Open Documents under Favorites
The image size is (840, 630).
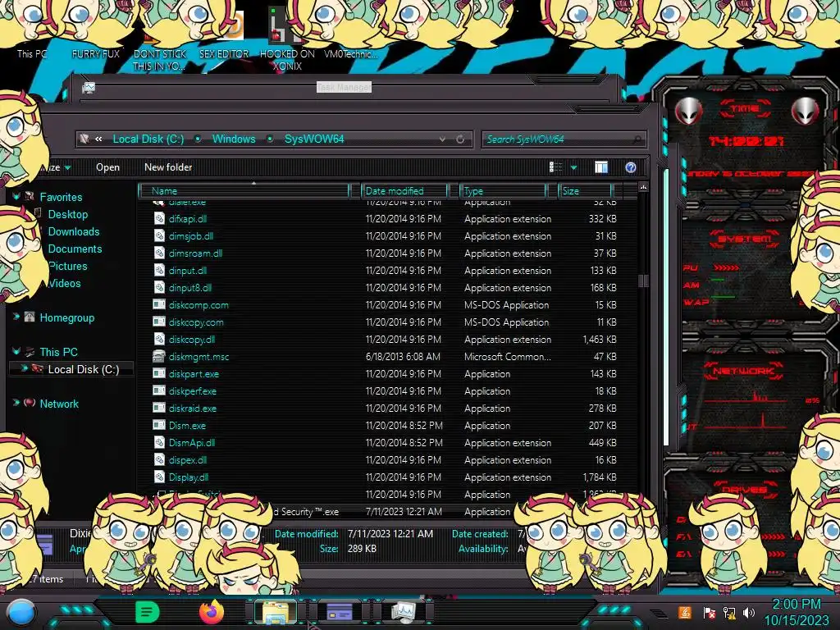(x=75, y=249)
